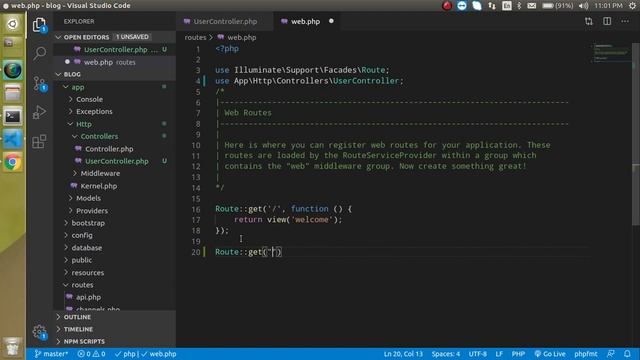Change the Spaces: 4 indentation setting
The image size is (640, 360).
tap(446, 354)
